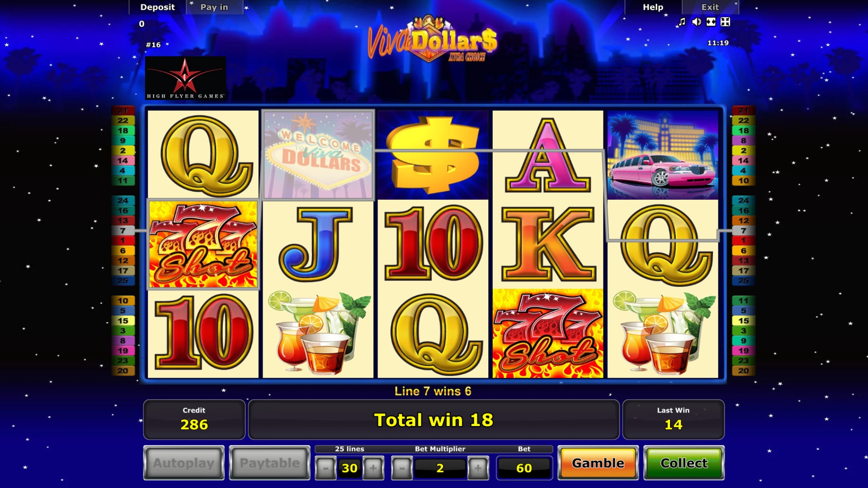This screenshot has height=488, width=868.
Task: Mute sound with the speaker icon
Action: (x=697, y=22)
